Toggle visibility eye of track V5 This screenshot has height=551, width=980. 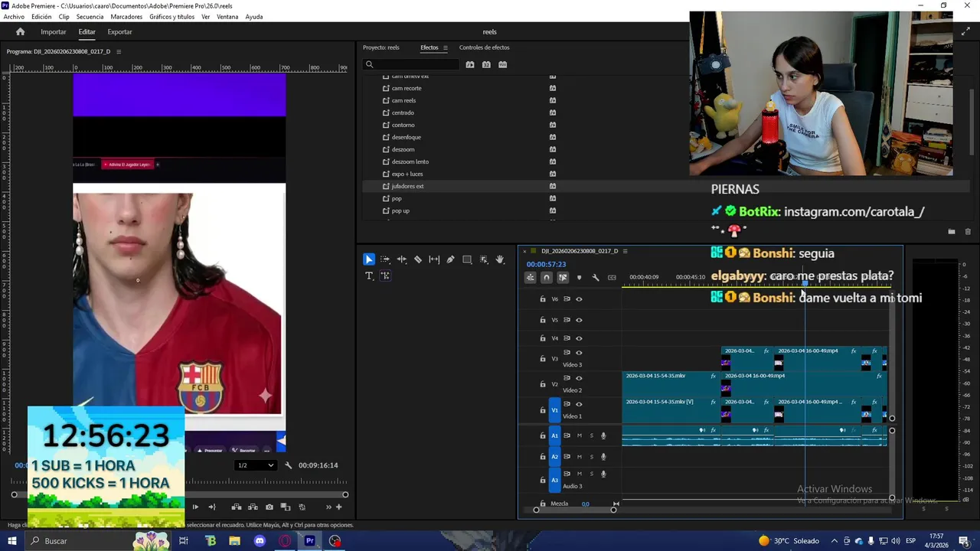(579, 320)
